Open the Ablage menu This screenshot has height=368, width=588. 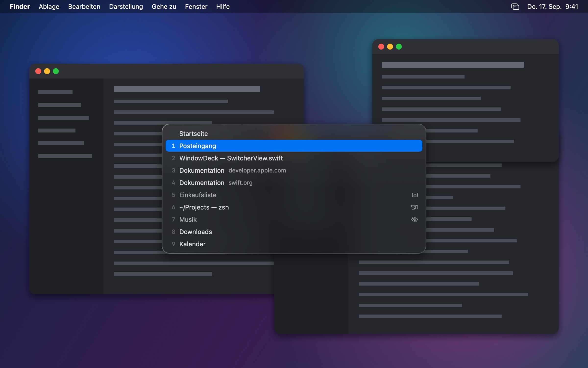[x=49, y=7]
